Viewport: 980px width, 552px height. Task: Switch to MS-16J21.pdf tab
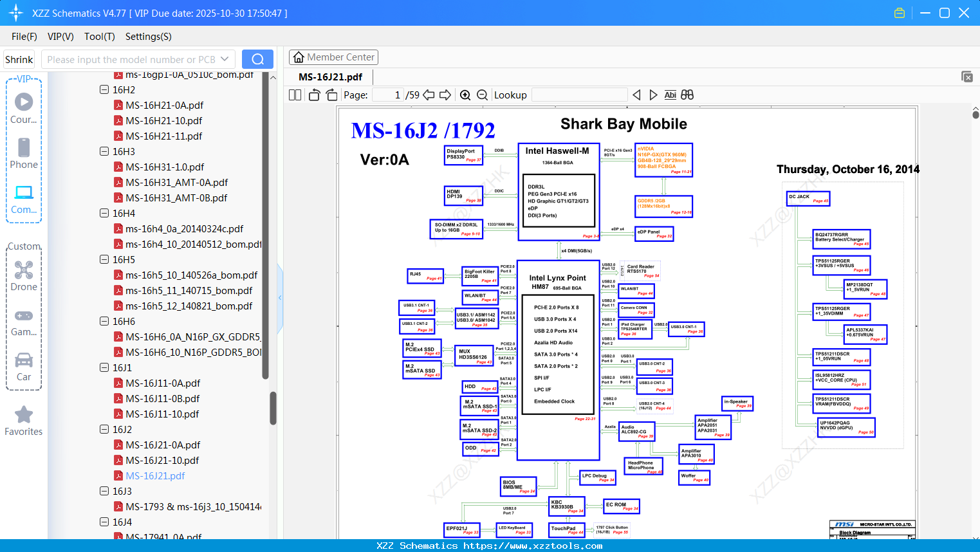pos(330,77)
